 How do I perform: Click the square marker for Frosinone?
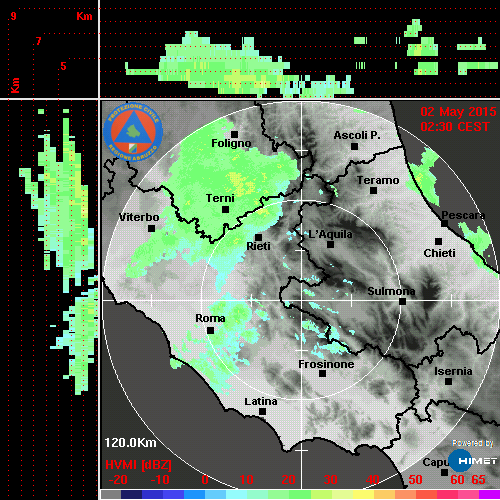(322, 374)
